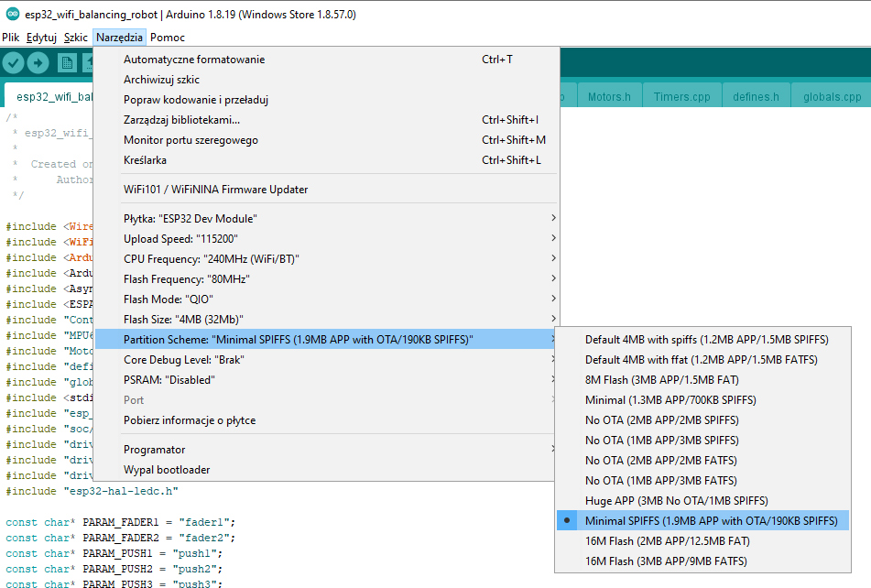Select Minimal 1.3MB APP/700KB SPIFFS

(702, 399)
